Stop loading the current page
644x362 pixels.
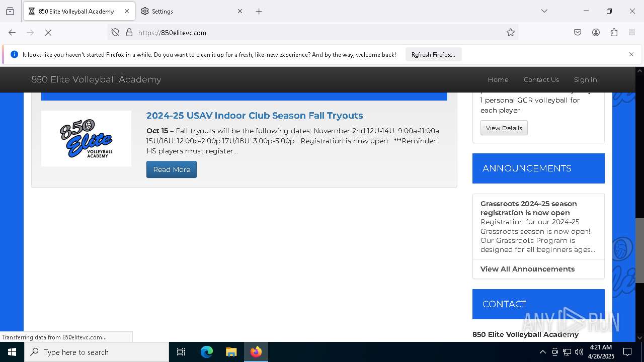[48, 33]
